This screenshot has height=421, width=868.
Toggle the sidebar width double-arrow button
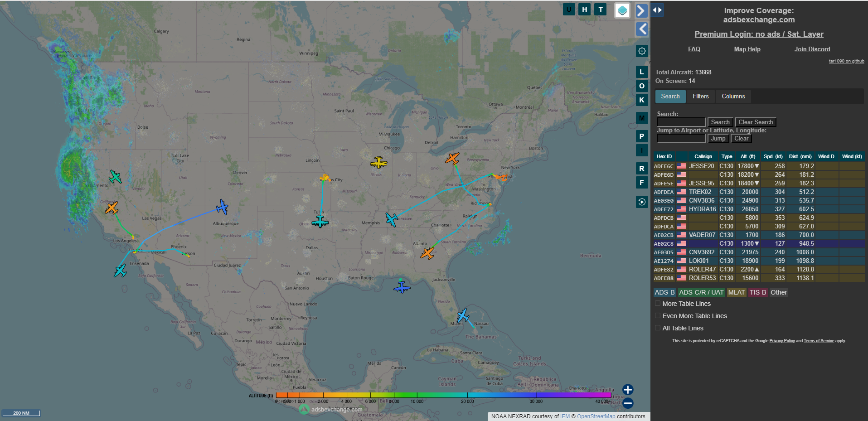657,10
